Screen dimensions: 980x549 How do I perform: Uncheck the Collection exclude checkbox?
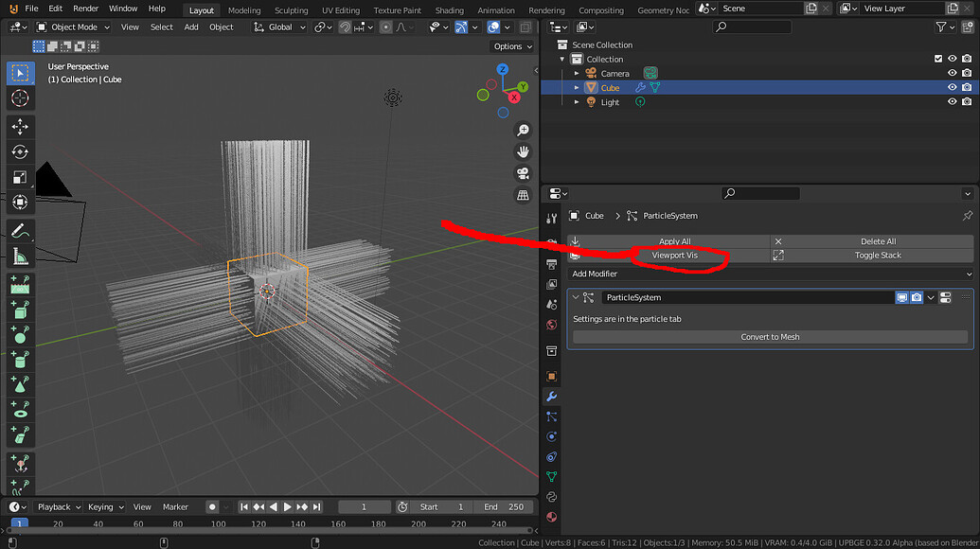point(938,59)
